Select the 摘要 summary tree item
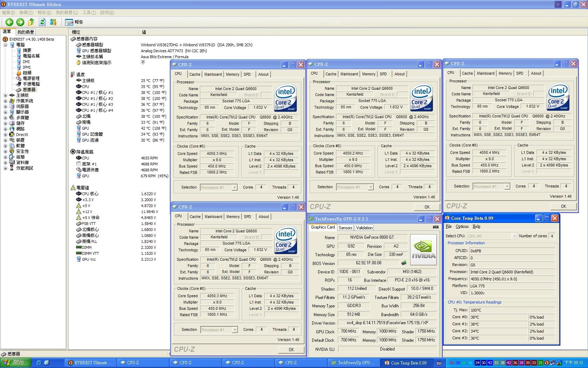588x368 pixels. [x=27, y=50]
